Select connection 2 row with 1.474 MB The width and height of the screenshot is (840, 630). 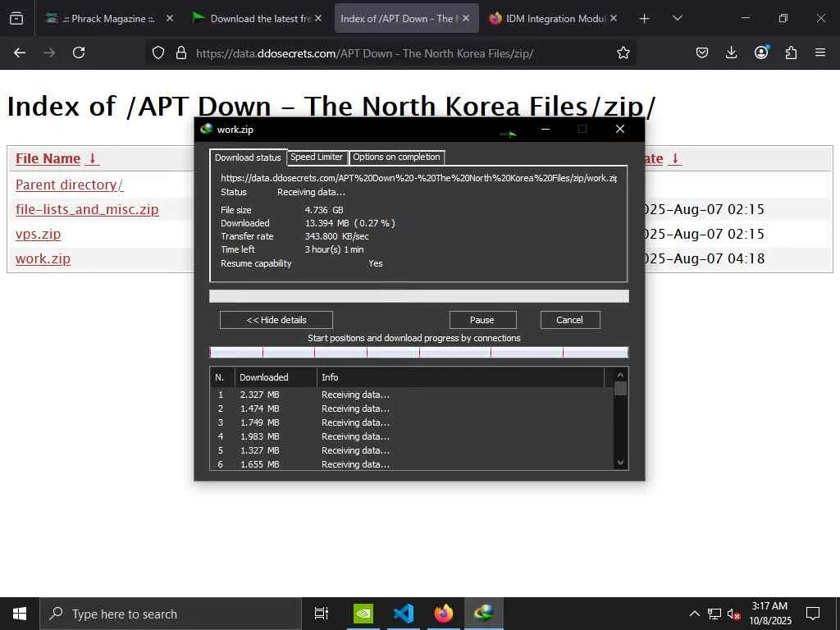[412, 409]
